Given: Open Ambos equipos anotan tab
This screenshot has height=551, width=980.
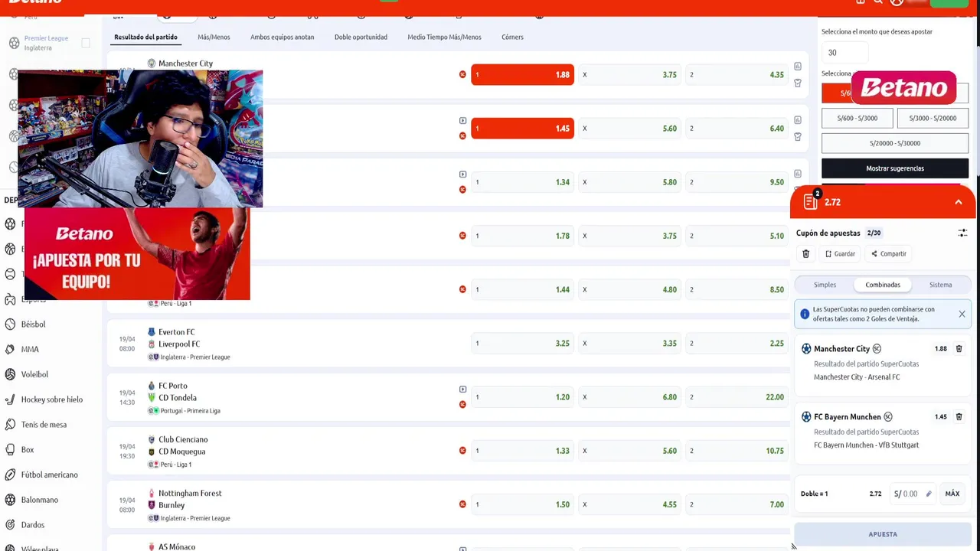Looking at the screenshot, I should coord(282,37).
